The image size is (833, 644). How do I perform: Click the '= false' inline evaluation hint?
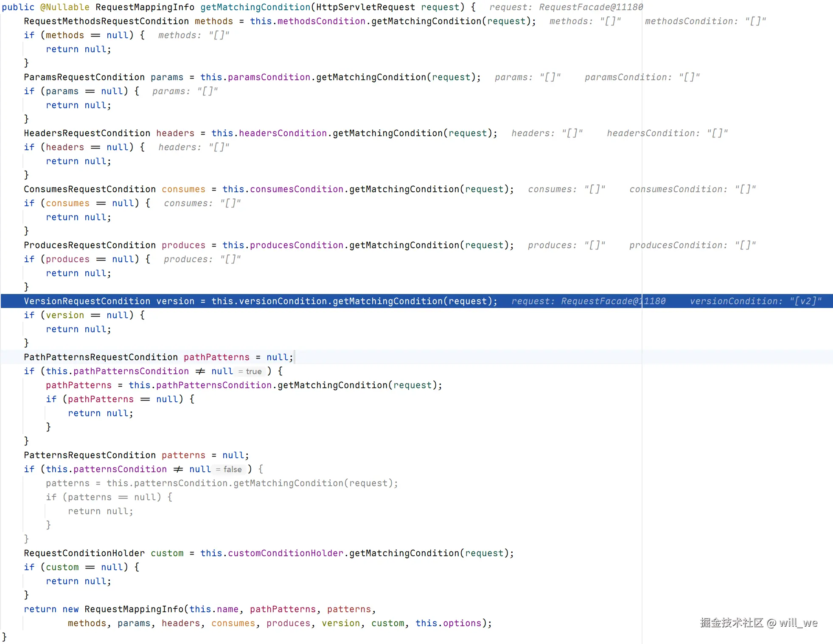pyautogui.click(x=229, y=470)
